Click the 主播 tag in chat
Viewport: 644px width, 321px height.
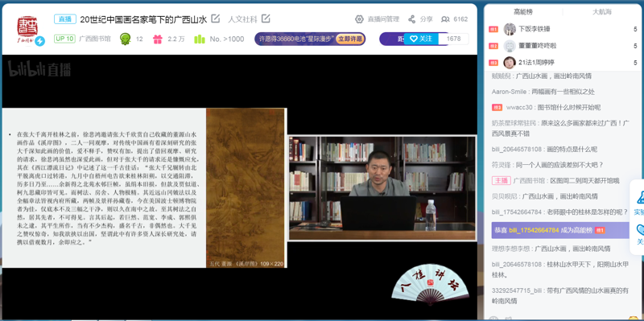coord(501,181)
